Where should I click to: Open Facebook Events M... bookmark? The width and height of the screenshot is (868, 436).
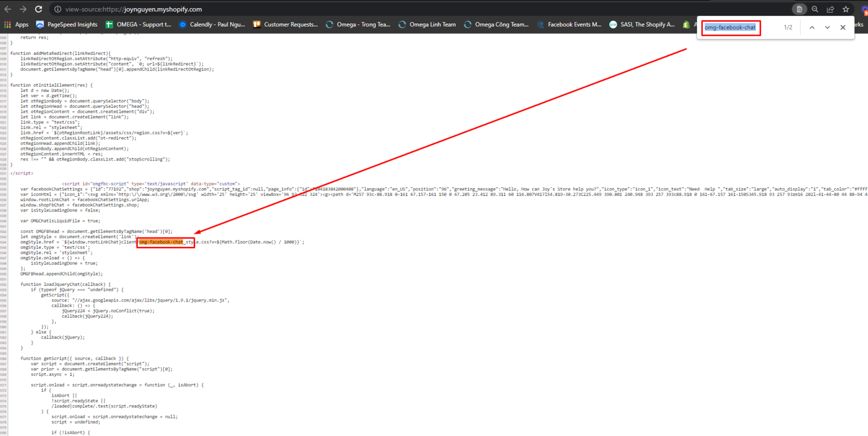(x=569, y=24)
